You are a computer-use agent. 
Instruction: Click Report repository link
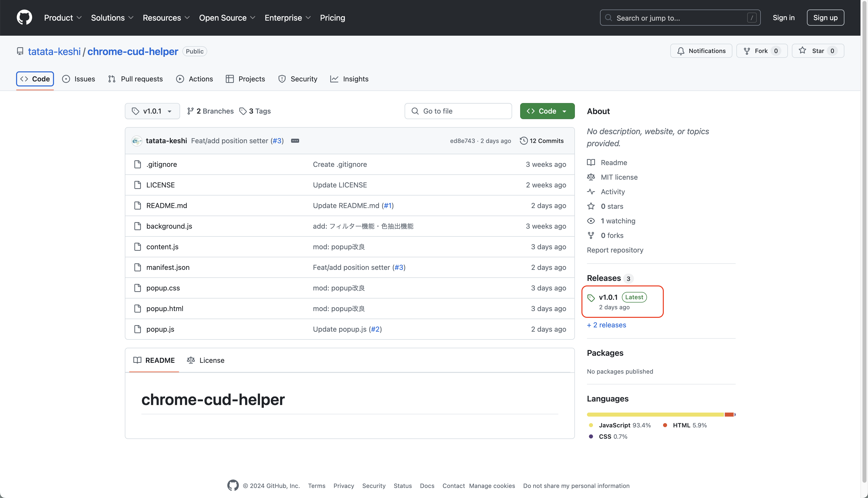coord(615,250)
